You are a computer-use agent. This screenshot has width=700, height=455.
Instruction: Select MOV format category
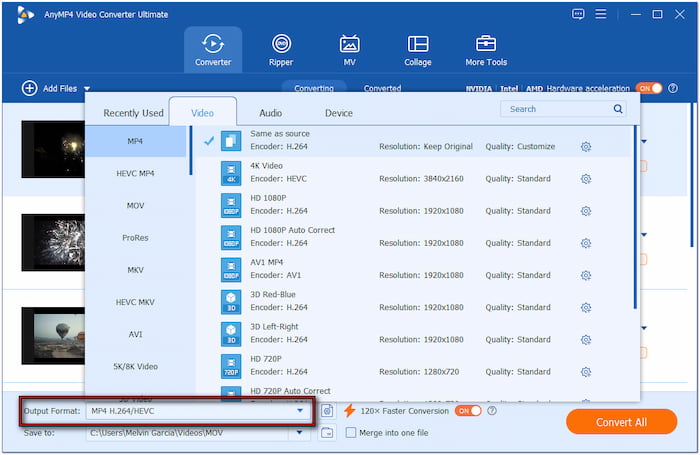pyautogui.click(x=135, y=205)
